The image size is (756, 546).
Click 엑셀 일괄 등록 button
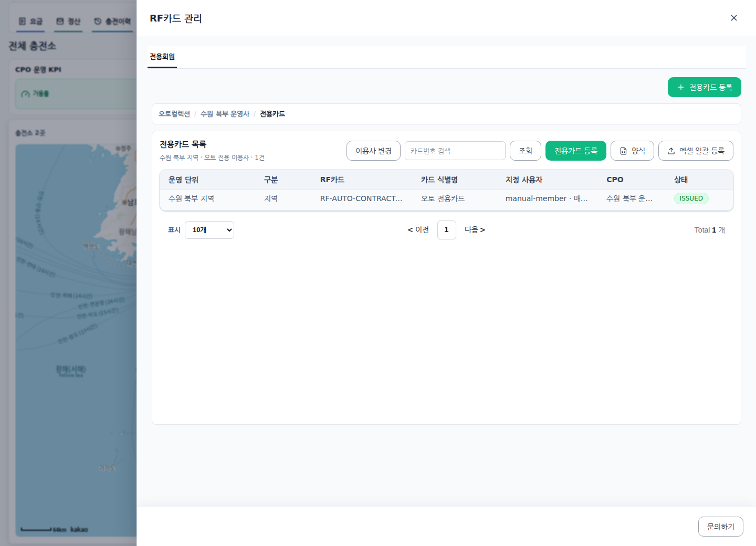(696, 151)
